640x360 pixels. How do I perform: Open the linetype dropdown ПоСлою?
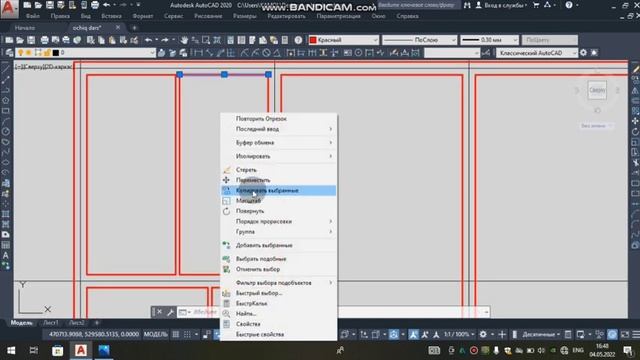pos(419,40)
